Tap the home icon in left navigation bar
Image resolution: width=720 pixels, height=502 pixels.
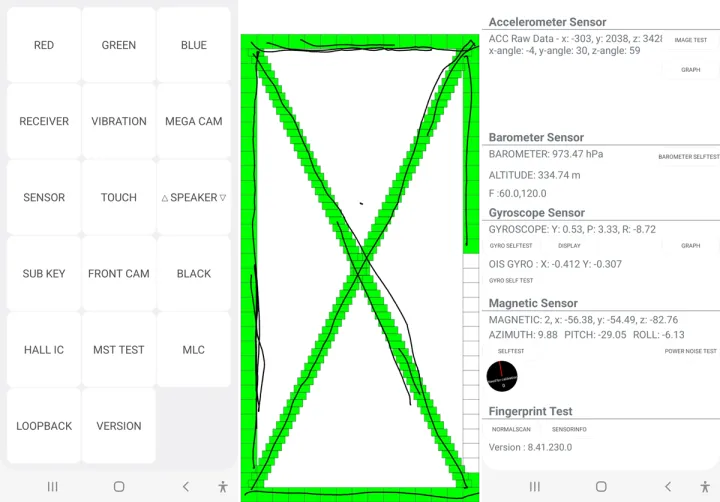[119, 486]
